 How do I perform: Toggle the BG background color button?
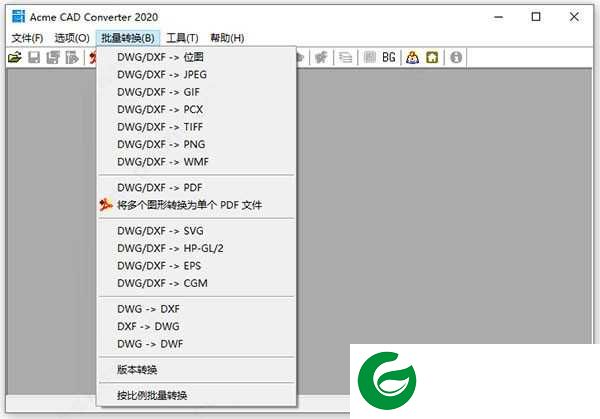(x=388, y=58)
